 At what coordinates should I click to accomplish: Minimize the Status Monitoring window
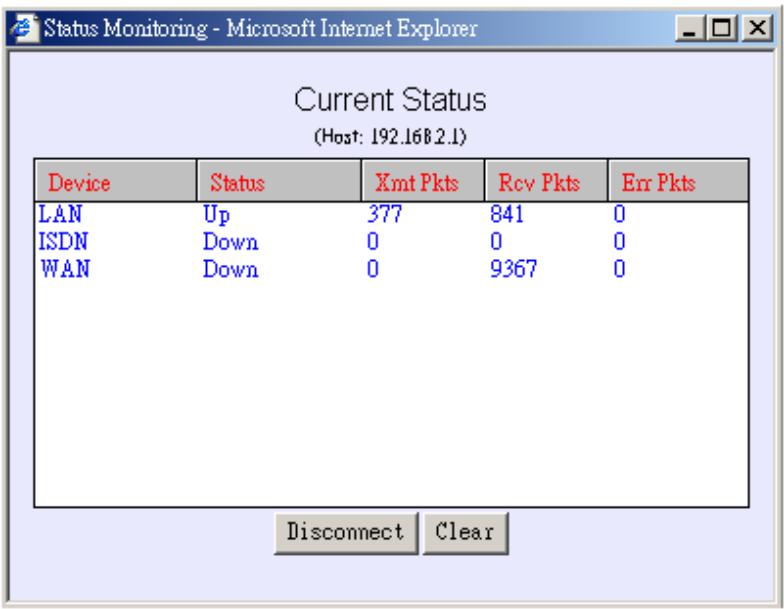(x=690, y=28)
